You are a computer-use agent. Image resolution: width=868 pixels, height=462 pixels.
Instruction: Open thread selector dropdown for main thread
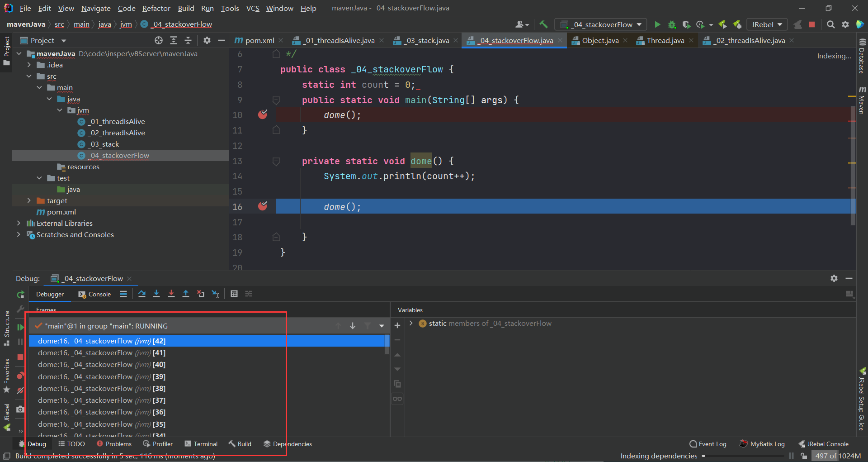point(382,326)
